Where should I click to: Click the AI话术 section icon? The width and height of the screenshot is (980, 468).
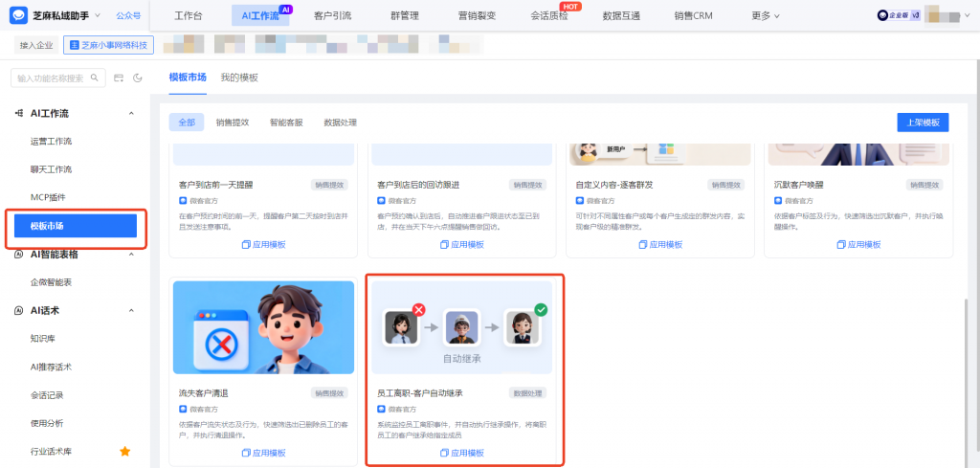pyautogui.click(x=19, y=310)
